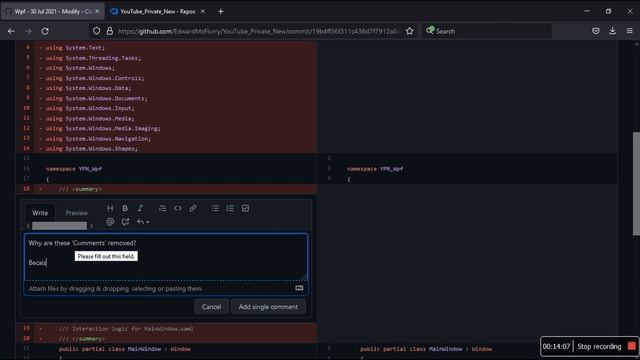This screenshot has height=360, width=640.
Task: Toggle bold formatting in comment editor
Action: click(125, 208)
